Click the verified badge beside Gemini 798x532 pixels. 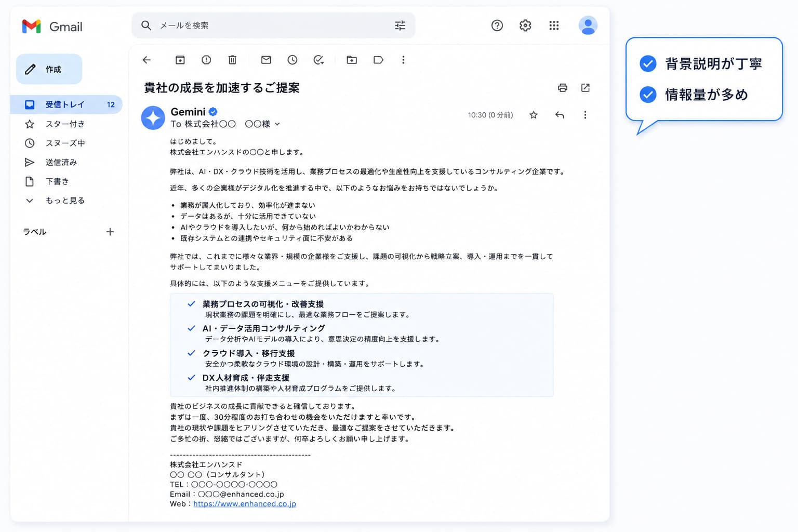click(x=213, y=112)
